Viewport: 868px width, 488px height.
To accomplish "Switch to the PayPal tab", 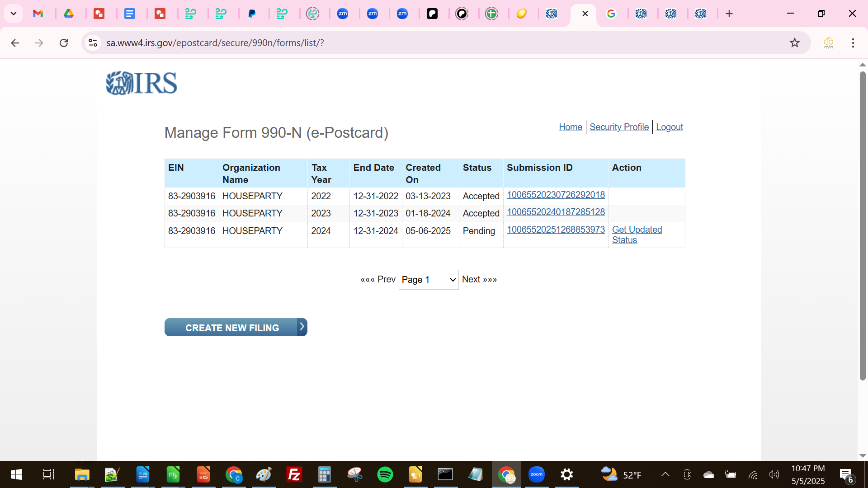I will (252, 14).
